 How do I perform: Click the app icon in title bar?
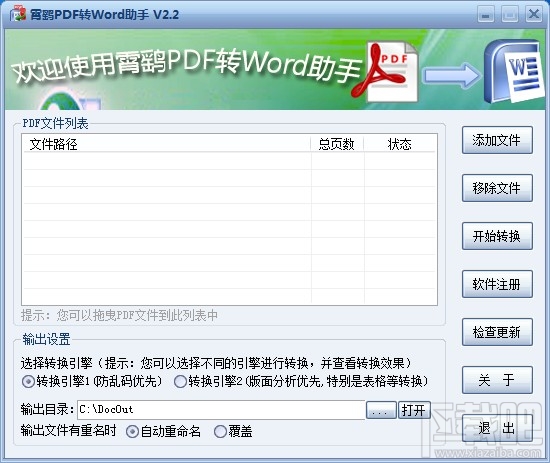point(18,14)
